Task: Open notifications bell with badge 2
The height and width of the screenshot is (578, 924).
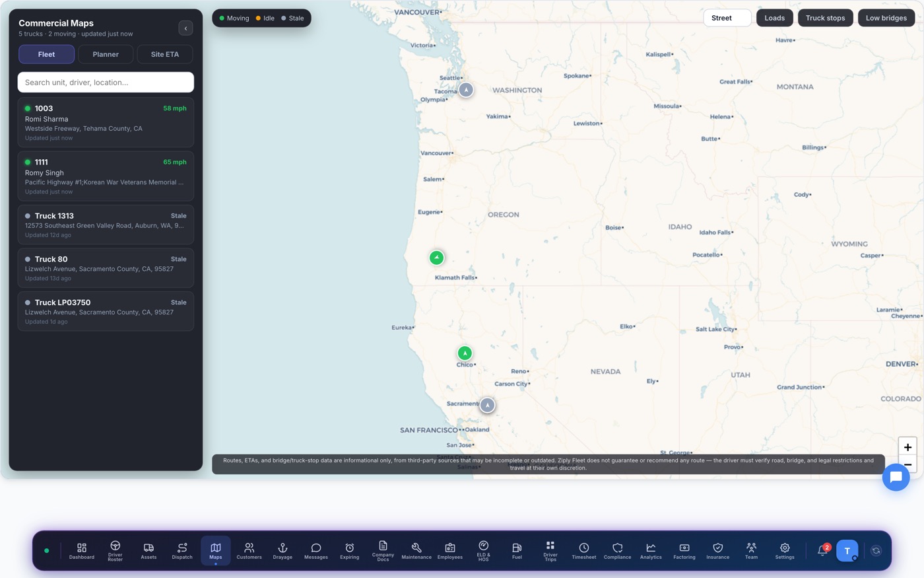Action: tap(823, 550)
